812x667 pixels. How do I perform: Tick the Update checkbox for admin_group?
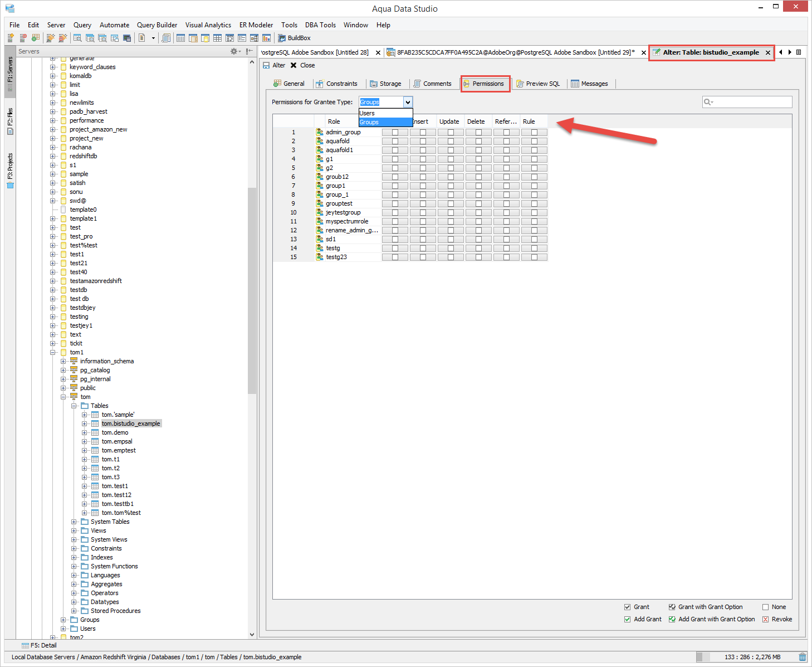pyautogui.click(x=451, y=133)
